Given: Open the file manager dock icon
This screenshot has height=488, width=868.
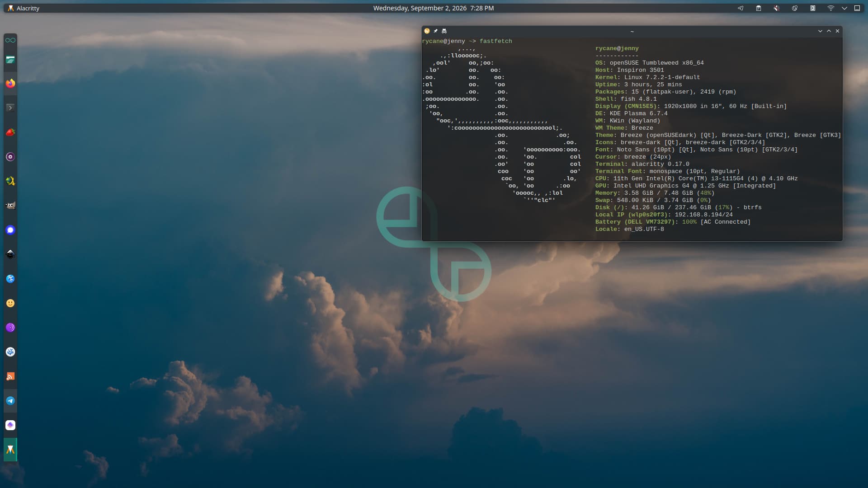Looking at the screenshot, I should pos(10,59).
